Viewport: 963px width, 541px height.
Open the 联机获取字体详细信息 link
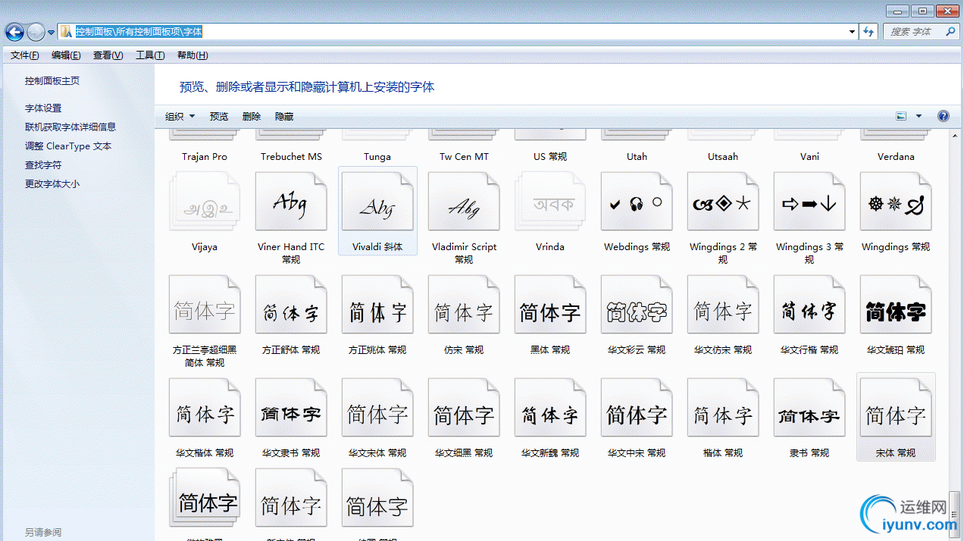pos(70,127)
